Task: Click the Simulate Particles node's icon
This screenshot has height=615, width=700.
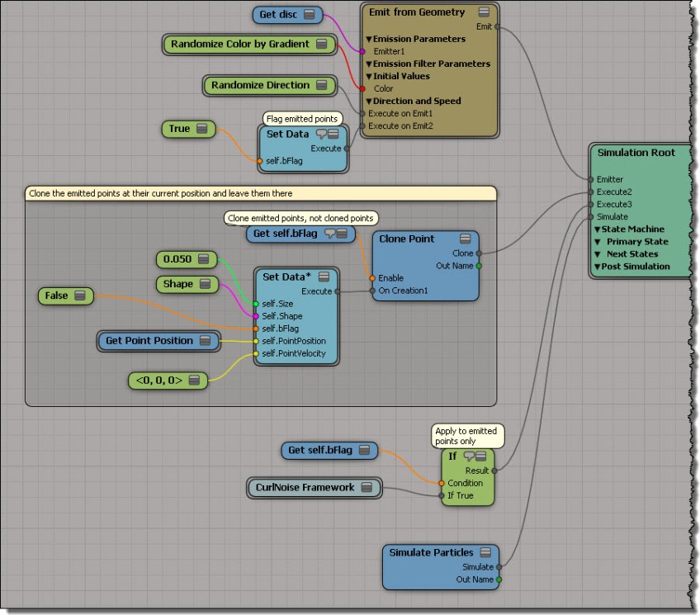Action: [x=485, y=552]
